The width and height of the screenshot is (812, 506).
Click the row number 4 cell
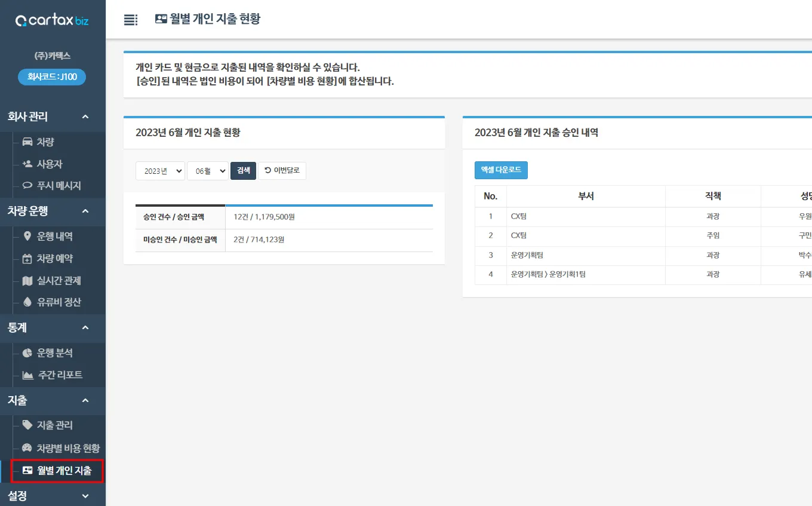point(491,274)
